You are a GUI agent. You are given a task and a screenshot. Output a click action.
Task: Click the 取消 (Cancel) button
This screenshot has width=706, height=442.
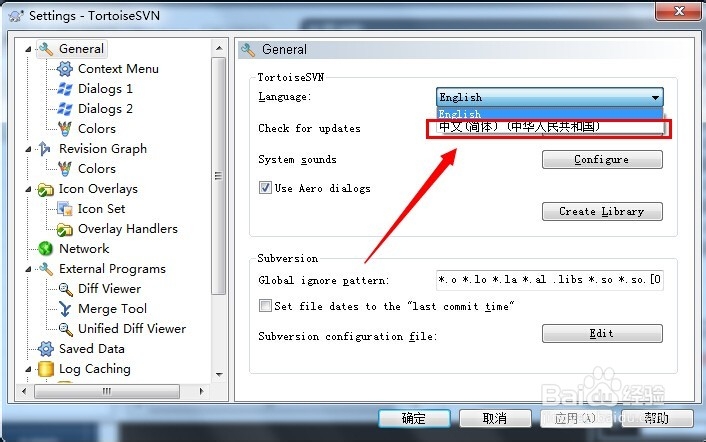click(495, 419)
